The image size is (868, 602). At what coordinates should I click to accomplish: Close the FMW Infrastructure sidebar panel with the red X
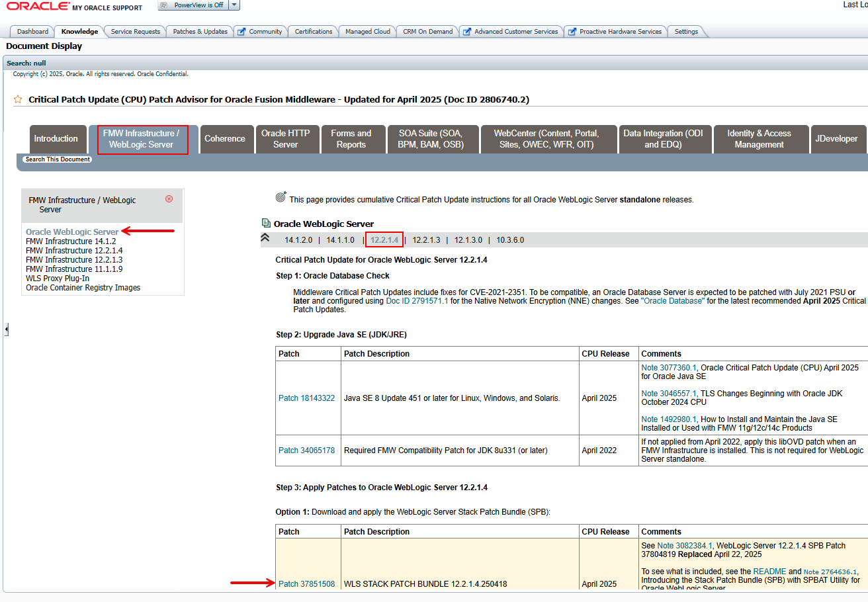coord(169,198)
